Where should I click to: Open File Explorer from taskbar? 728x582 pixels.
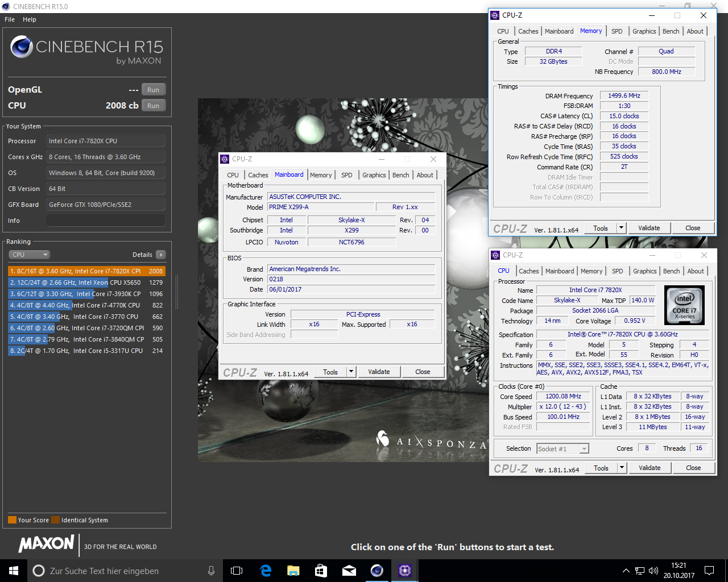(293, 571)
